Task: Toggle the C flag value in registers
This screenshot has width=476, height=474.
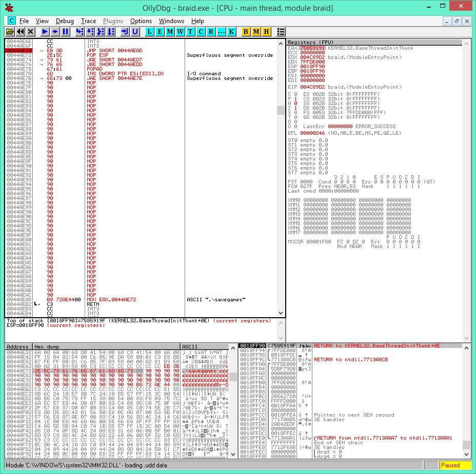Action: click(x=295, y=94)
